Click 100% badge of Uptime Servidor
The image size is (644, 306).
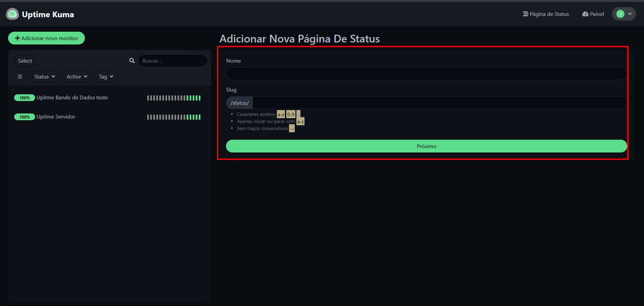[25, 117]
